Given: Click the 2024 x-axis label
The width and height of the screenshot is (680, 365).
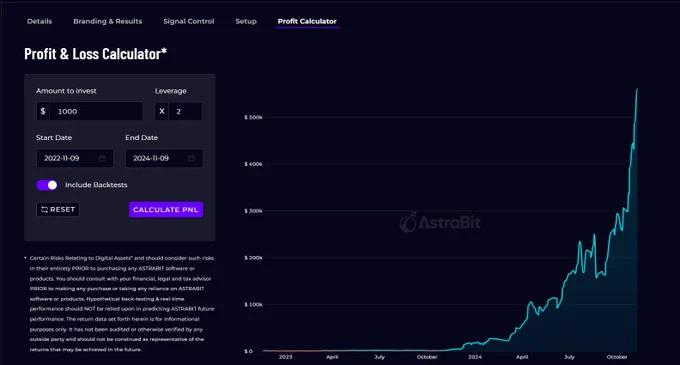Looking at the screenshot, I should tap(475, 357).
